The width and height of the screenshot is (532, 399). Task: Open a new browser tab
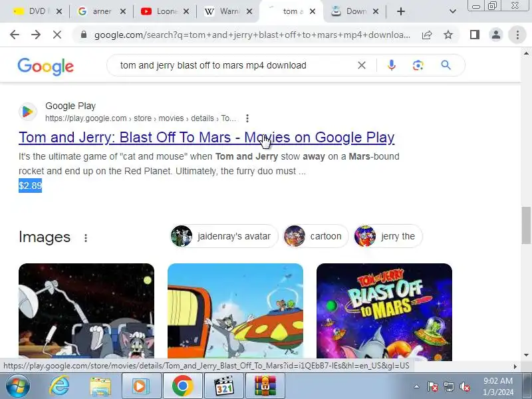tap(401, 11)
